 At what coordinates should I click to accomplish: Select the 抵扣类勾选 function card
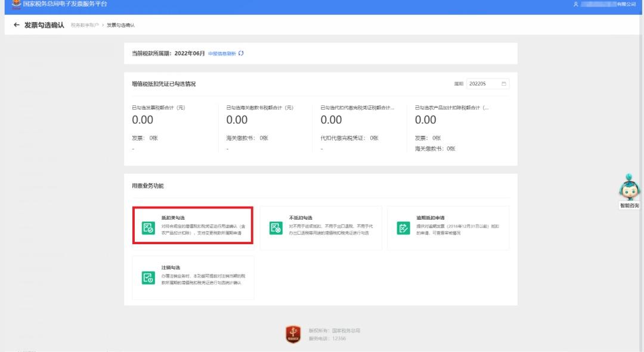[193, 226]
